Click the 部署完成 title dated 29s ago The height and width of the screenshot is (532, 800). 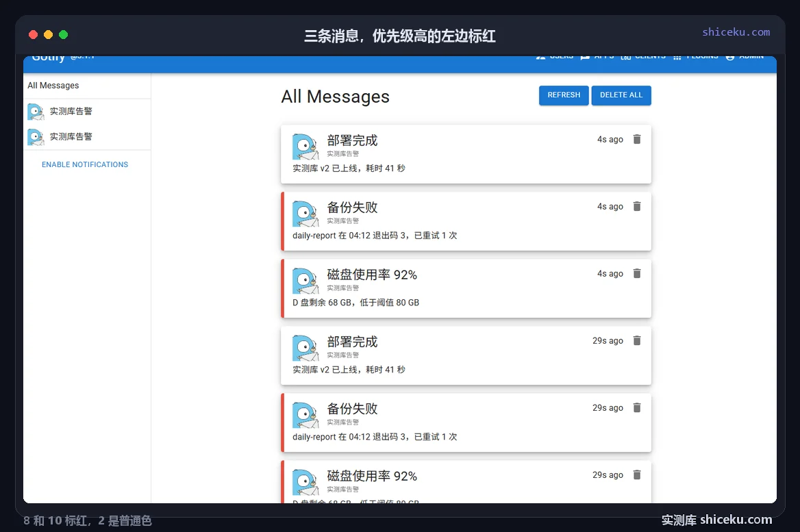coord(352,342)
